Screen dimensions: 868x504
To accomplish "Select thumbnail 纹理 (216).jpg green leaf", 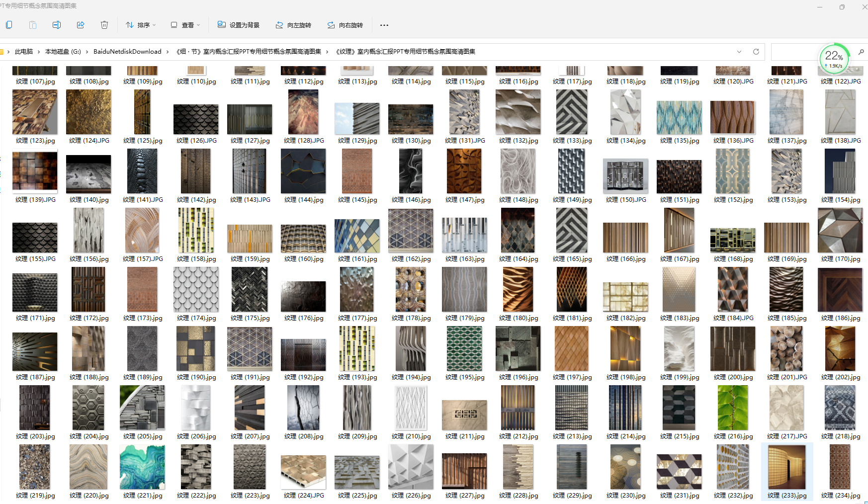I will 733,408.
